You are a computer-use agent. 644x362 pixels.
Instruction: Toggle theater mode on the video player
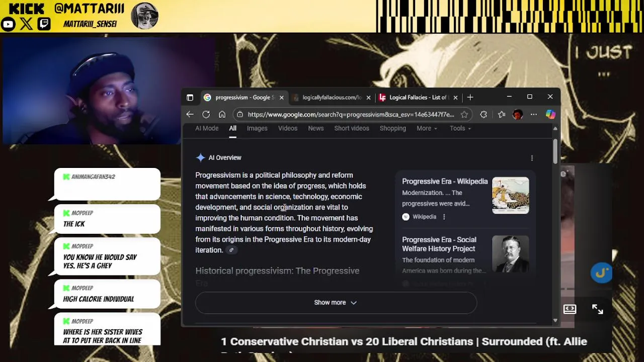coord(570,309)
